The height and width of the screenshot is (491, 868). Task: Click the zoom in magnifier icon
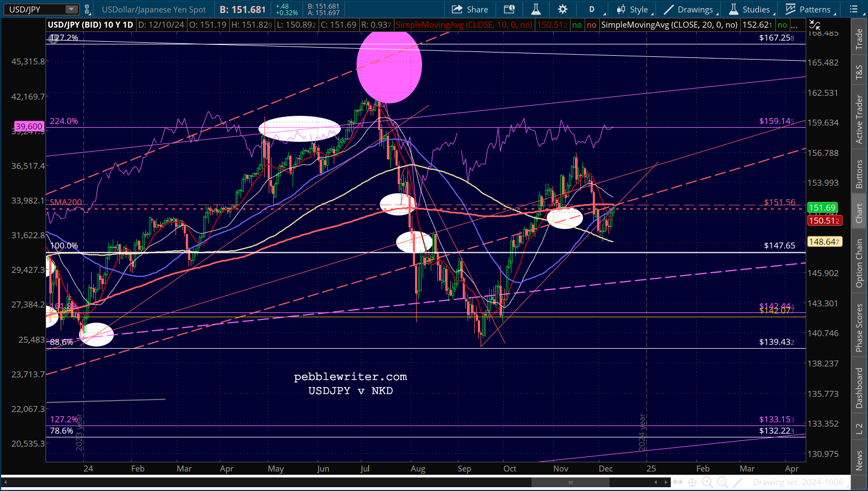coord(707,482)
